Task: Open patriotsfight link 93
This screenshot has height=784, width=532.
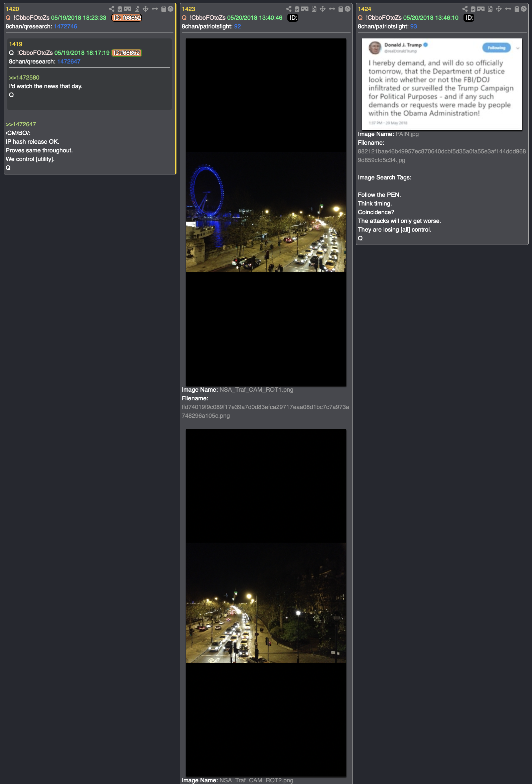Action: [414, 26]
